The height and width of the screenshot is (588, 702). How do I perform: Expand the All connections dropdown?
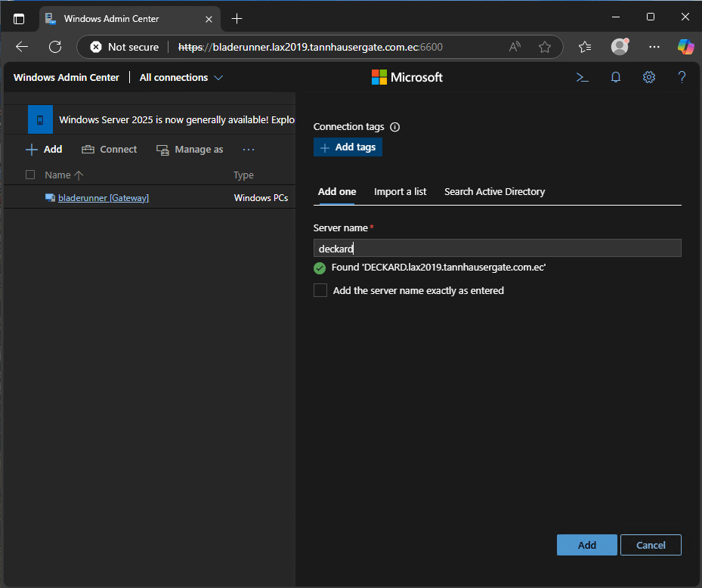click(x=181, y=77)
